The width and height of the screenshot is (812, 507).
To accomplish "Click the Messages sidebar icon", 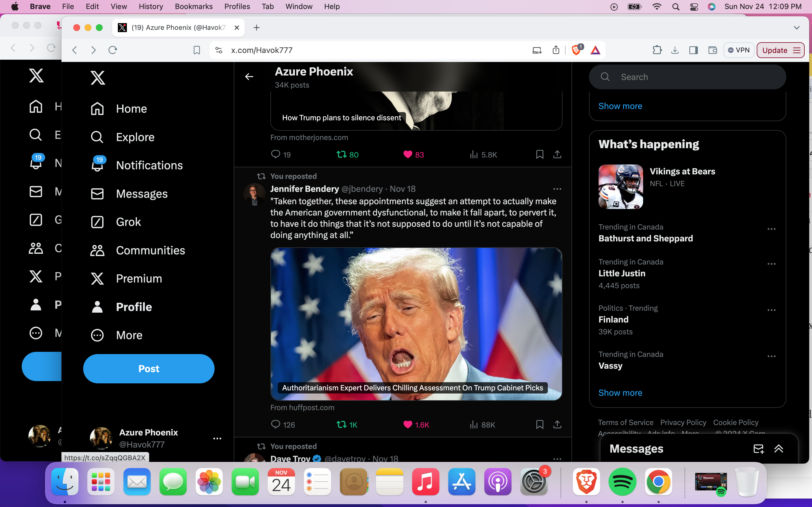I will click(x=97, y=193).
